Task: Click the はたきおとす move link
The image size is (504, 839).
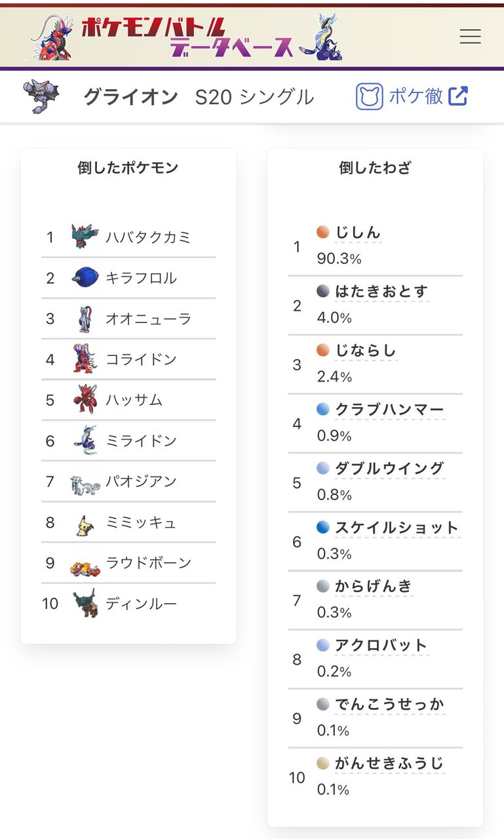Action: pyautogui.click(x=381, y=291)
